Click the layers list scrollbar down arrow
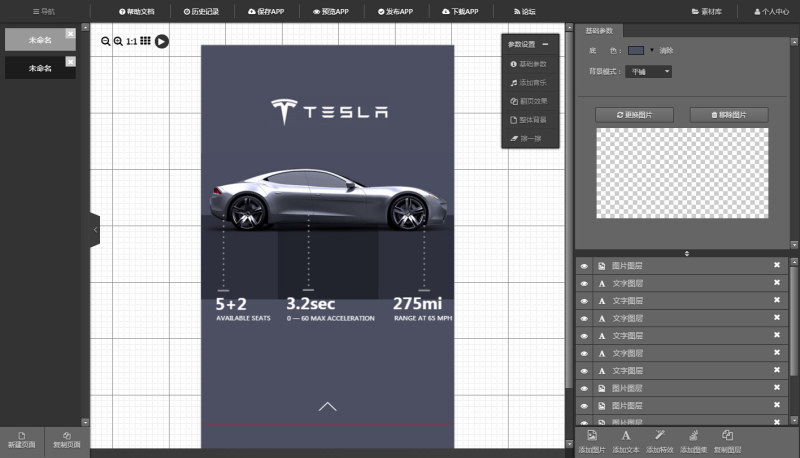800x458 pixels. coord(794,420)
